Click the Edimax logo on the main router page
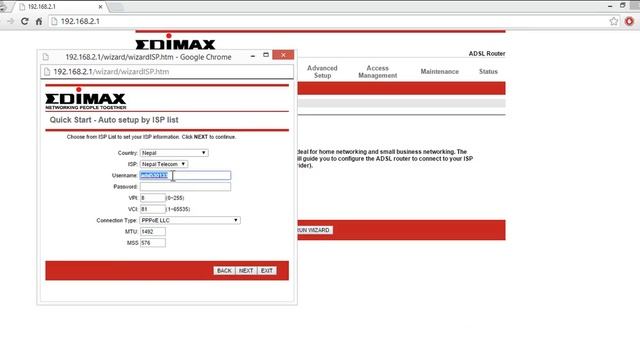This screenshot has width=640, height=360. 176,42
